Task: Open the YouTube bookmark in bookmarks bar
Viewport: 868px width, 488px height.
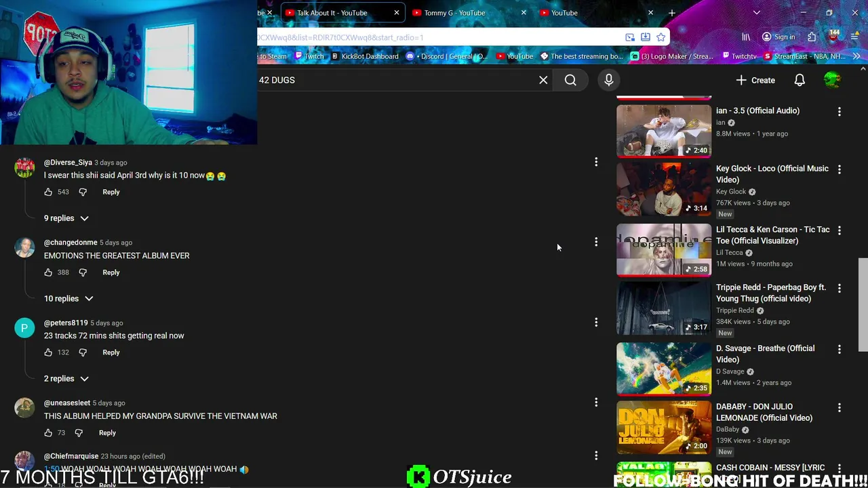Action: (515, 56)
